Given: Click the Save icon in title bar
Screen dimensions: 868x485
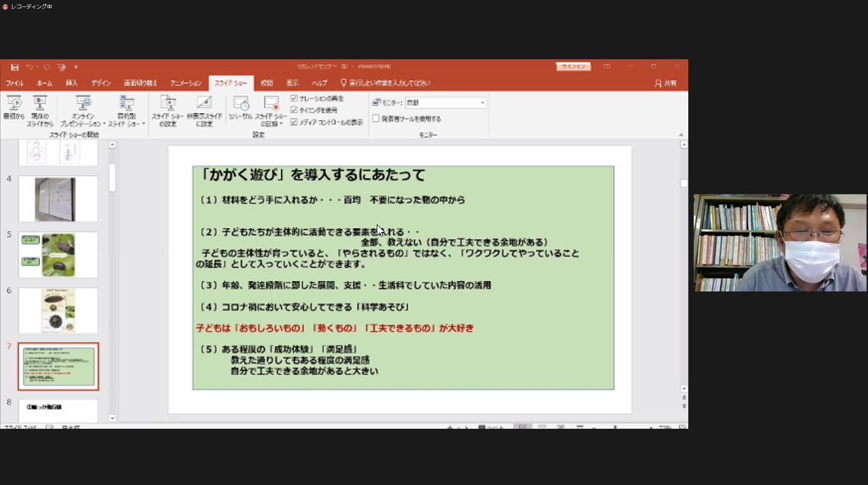Looking at the screenshot, I should pyautogui.click(x=14, y=67).
